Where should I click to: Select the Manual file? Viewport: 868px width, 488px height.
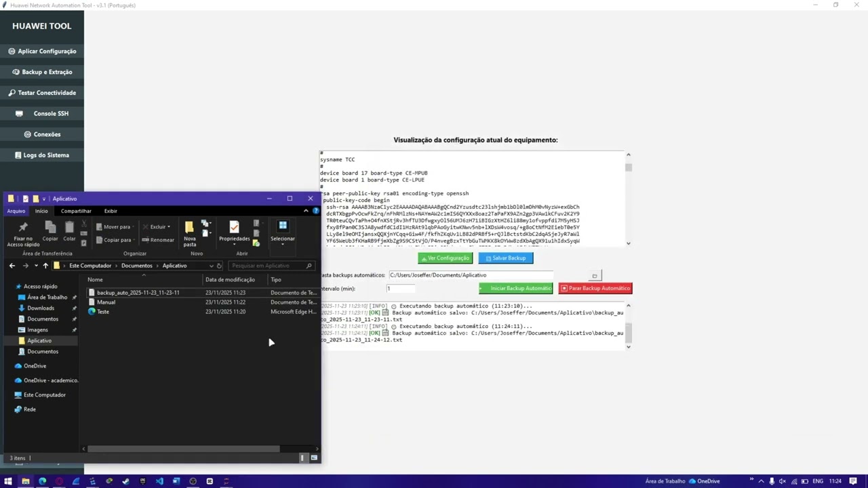point(106,302)
